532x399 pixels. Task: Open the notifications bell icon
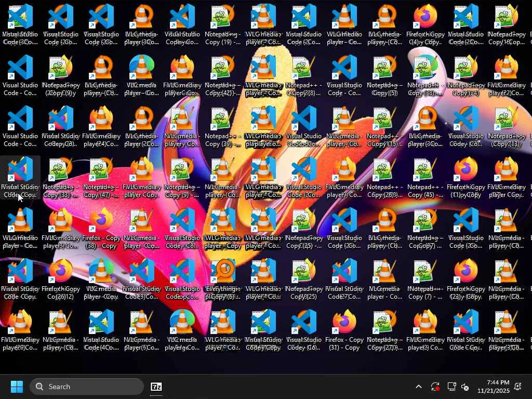click(518, 386)
